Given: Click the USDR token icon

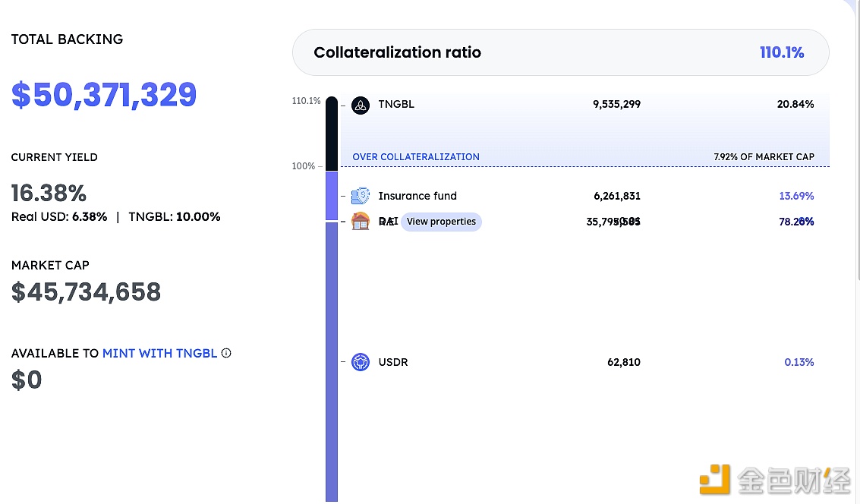Looking at the screenshot, I should click(361, 362).
